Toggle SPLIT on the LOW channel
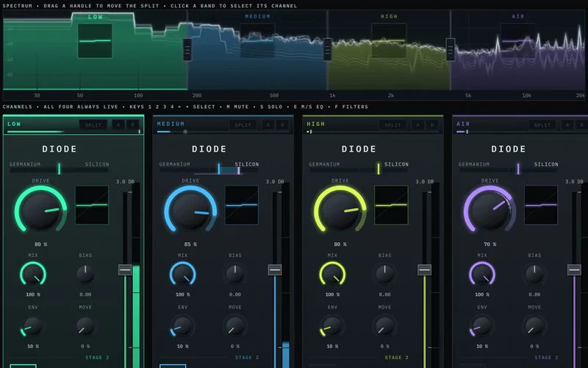This screenshot has width=588, height=368. point(93,125)
